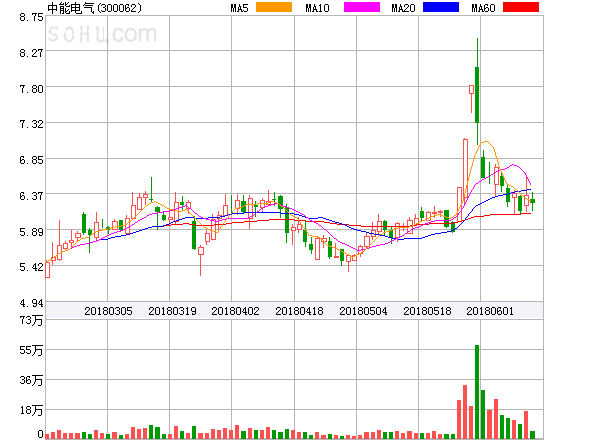Click the 36万 volume axis label
600x440 pixels.
click(x=31, y=380)
